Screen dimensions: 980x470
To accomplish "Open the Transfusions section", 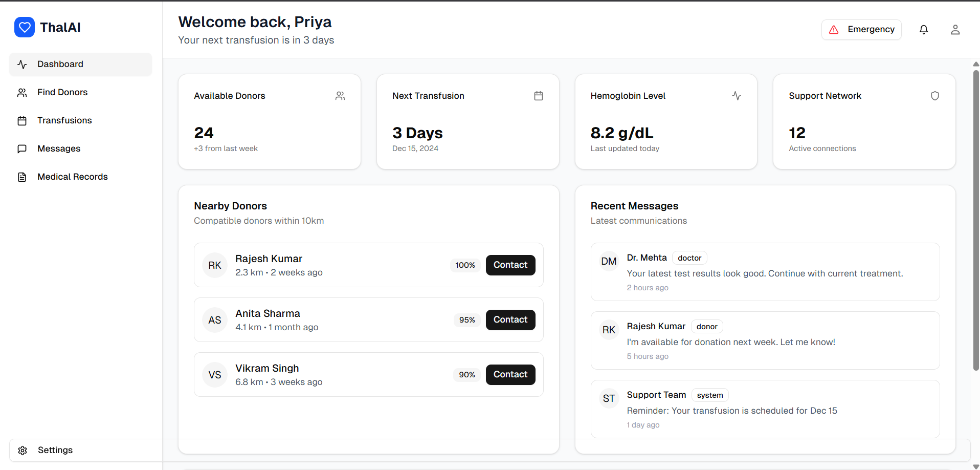I will point(64,120).
